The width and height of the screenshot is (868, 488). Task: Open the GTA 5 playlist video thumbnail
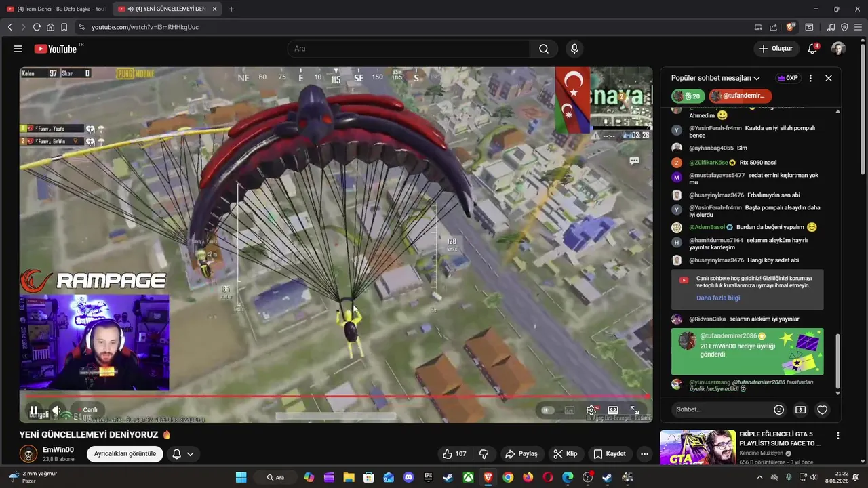click(x=698, y=447)
